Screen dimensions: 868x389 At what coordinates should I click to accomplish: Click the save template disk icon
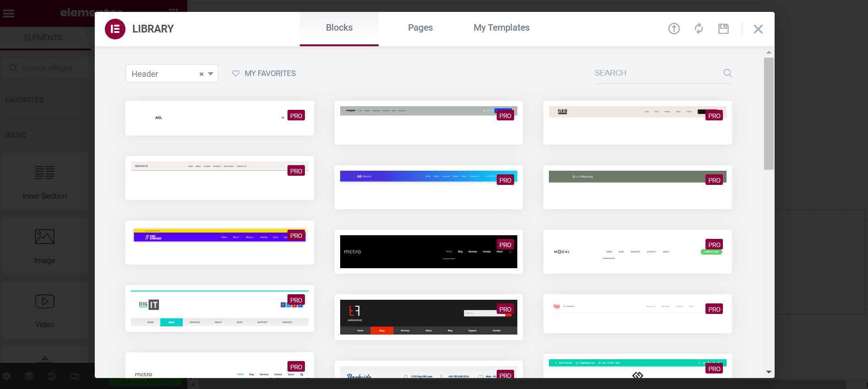click(x=723, y=29)
